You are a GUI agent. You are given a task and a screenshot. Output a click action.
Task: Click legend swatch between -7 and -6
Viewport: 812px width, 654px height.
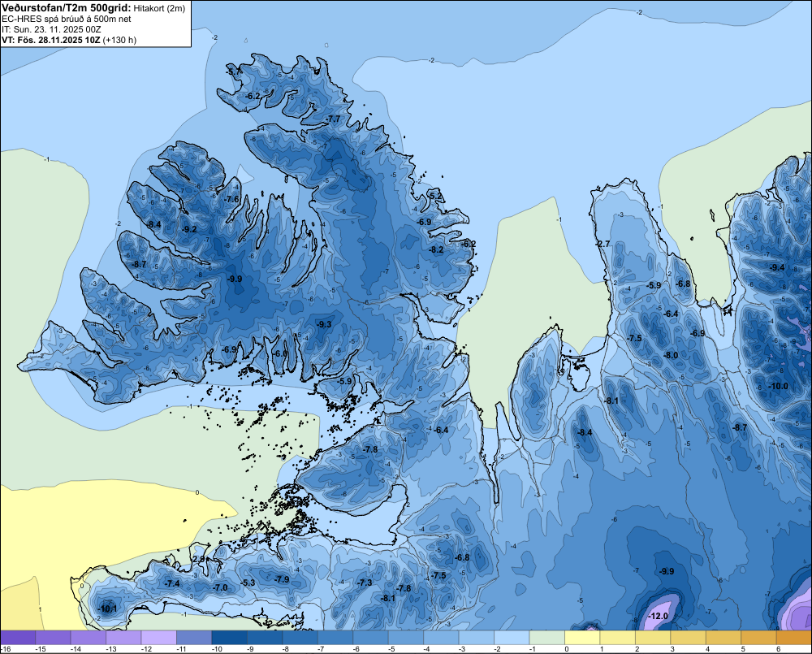point(335,638)
